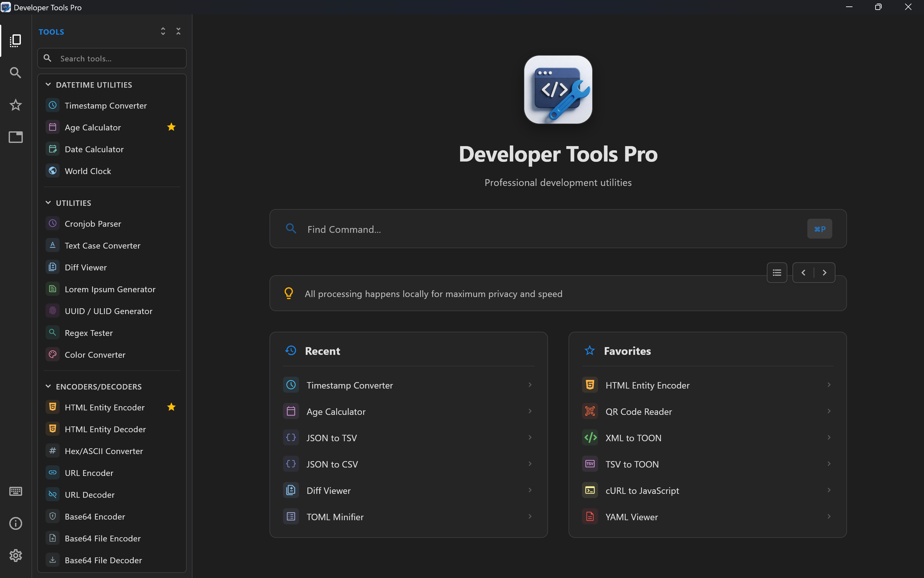The width and height of the screenshot is (924, 578).
Task: Open TOML Minifier chevron in Recent
Action: 530,516
